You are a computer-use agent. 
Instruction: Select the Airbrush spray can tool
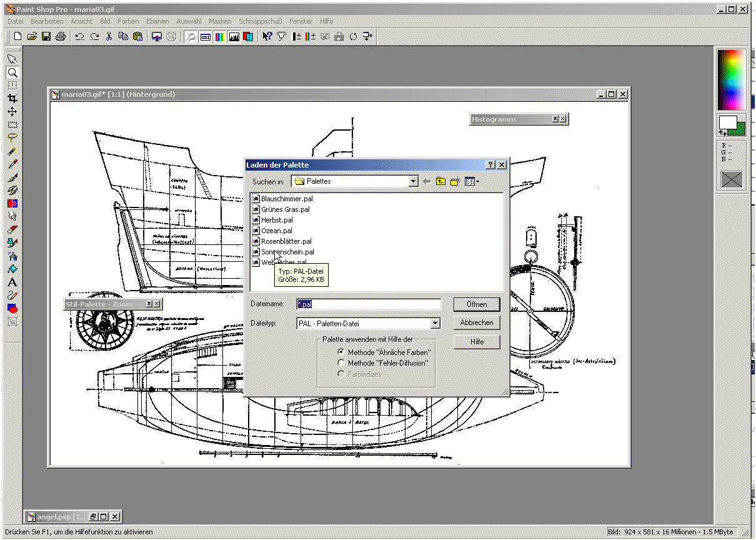point(12,256)
